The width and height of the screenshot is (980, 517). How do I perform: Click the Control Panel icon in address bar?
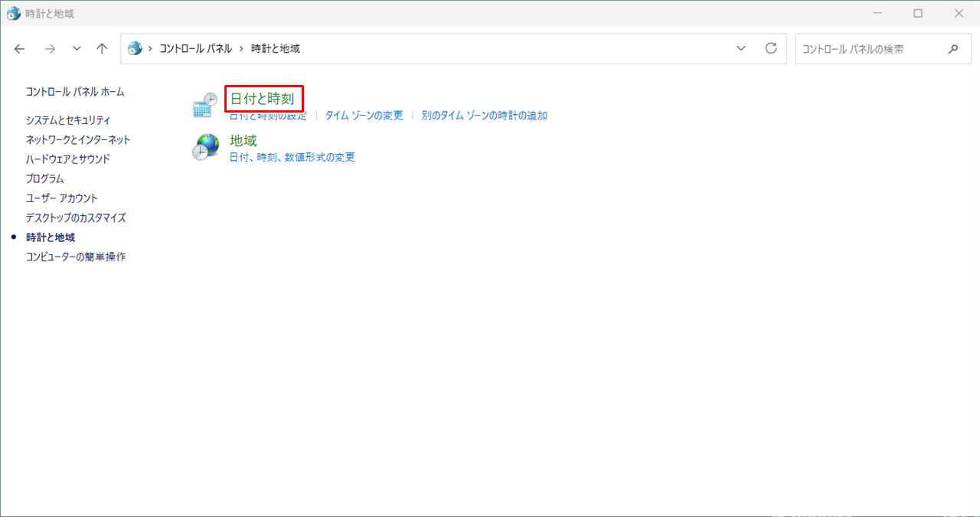pos(136,49)
